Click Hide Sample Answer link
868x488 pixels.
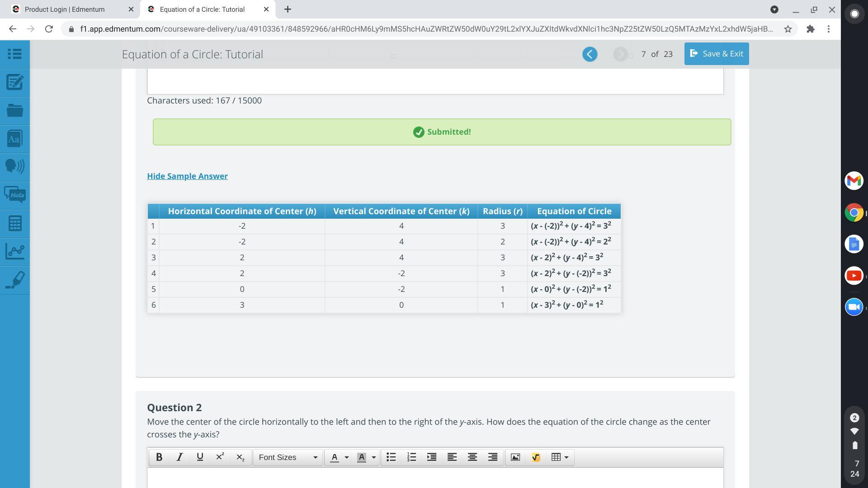(187, 176)
